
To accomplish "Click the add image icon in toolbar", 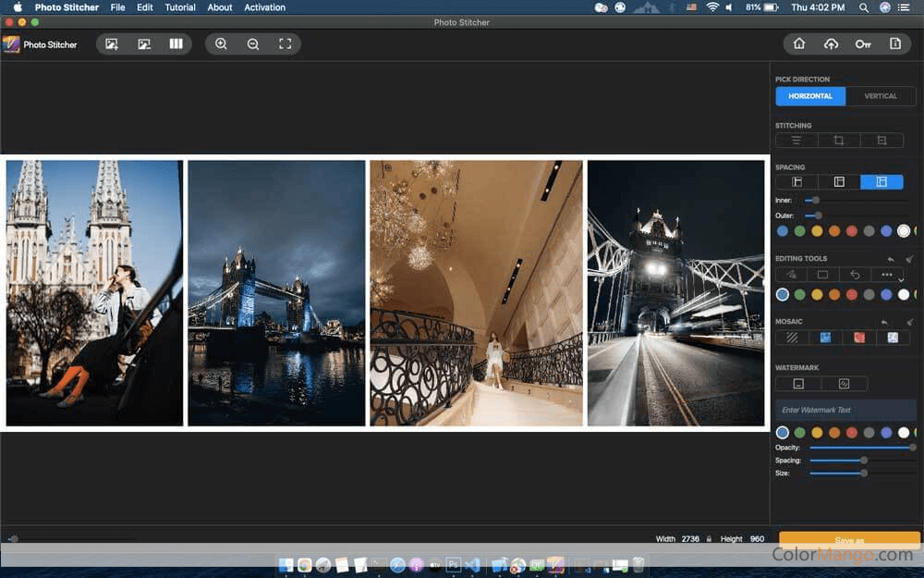I will click(112, 44).
